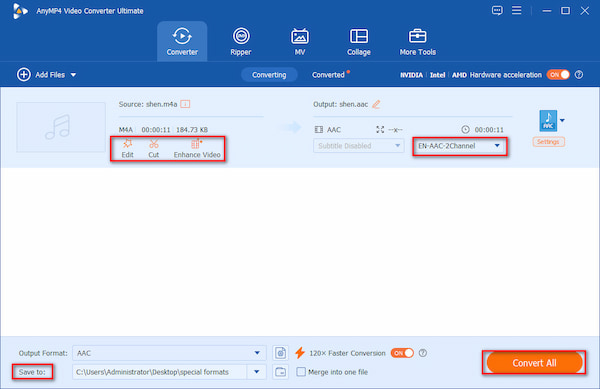This screenshot has width=600, height=389.
Task: Open the Cut scissors tool
Action: click(153, 148)
